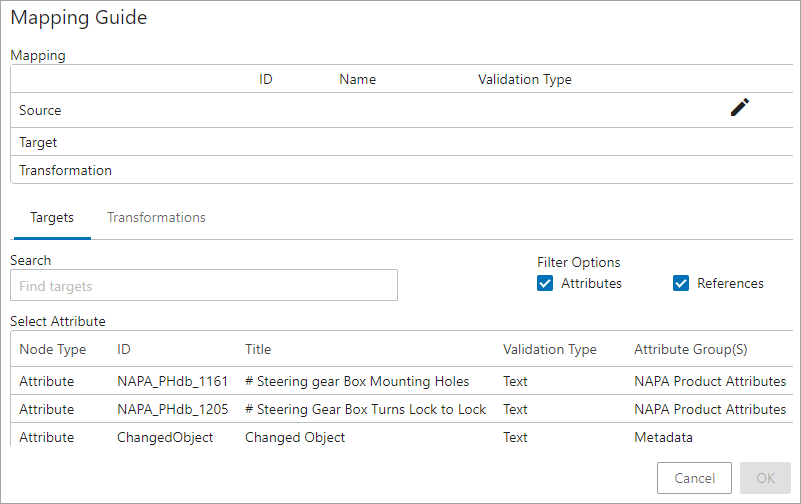Select the ChangedObject attribute row
This screenshot has height=504, width=801.
click(x=402, y=437)
